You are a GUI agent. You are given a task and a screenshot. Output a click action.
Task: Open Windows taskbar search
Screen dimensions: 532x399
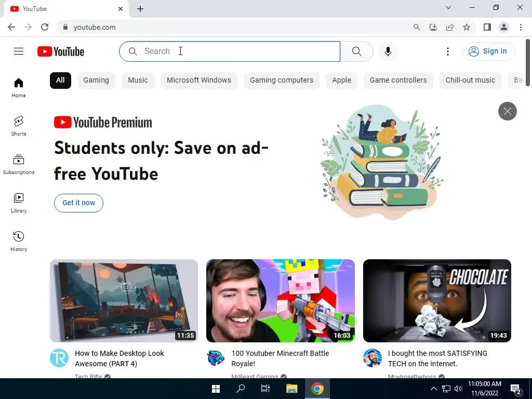click(241, 389)
